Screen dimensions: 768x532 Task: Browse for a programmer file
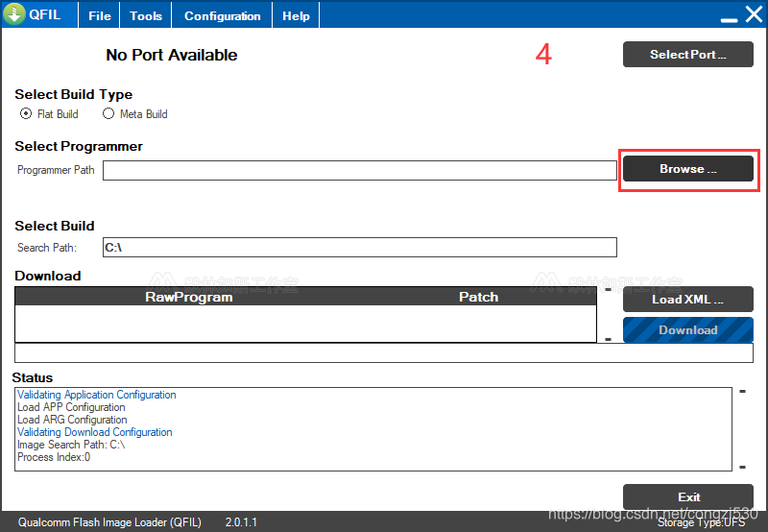pyautogui.click(x=687, y=169)
